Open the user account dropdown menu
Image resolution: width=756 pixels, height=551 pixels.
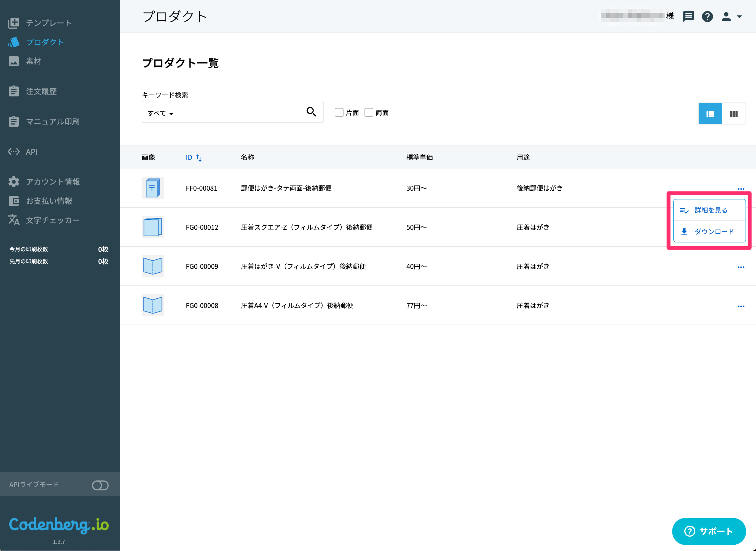coord(731,16)
